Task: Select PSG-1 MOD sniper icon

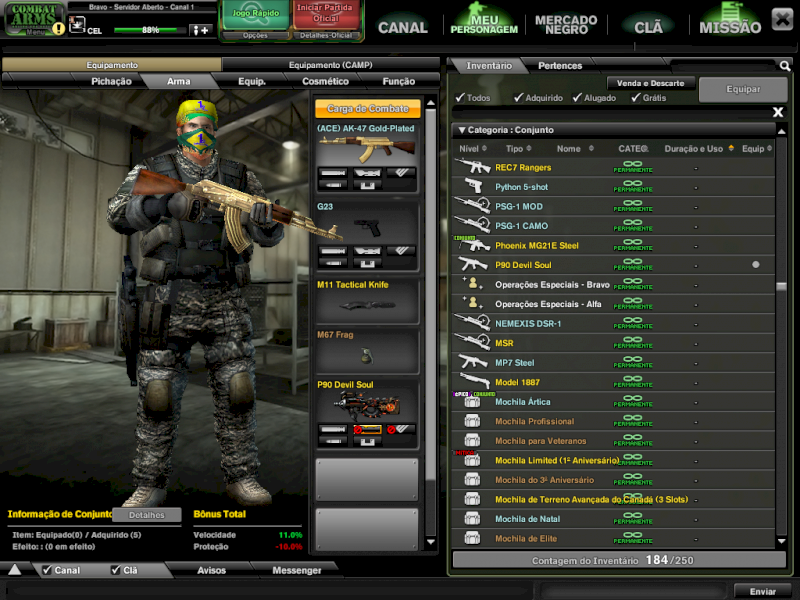Action: [473, 206]
